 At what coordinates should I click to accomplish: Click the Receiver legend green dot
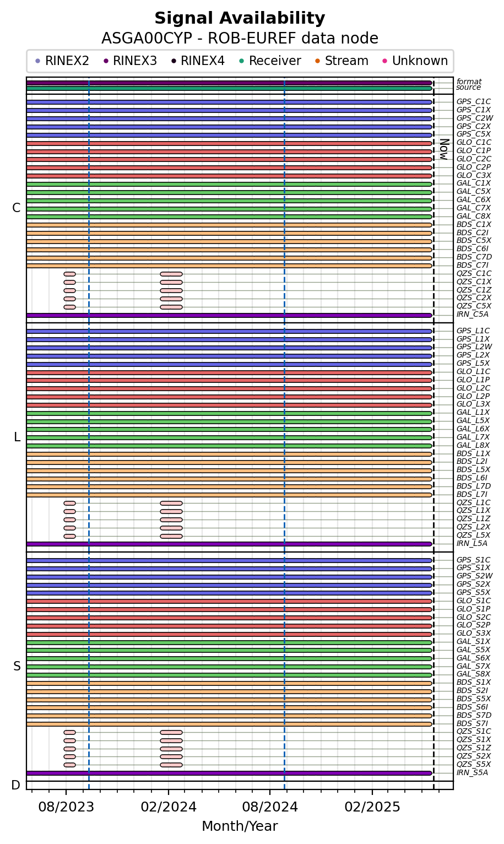tap(241, 61)
